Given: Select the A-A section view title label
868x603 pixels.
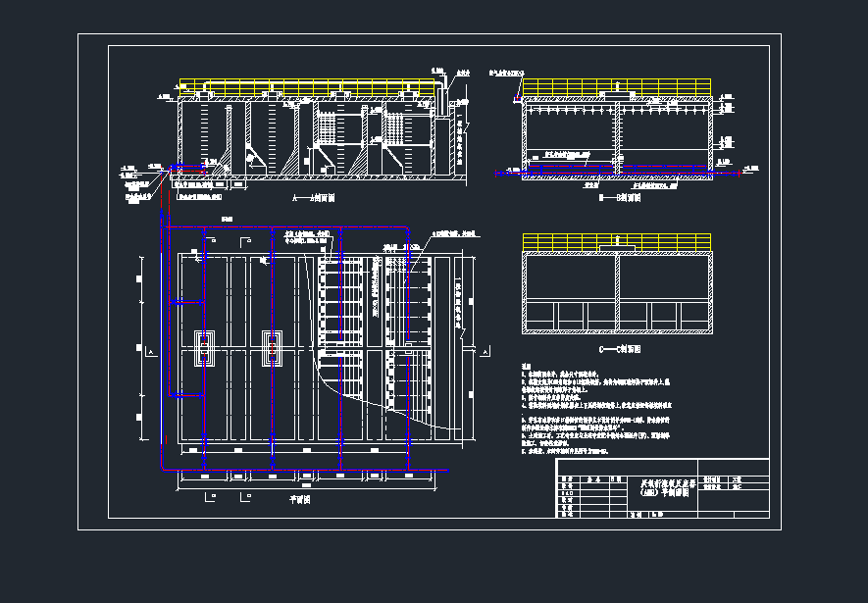Looking at the screenshot, I should click(315, 197).
